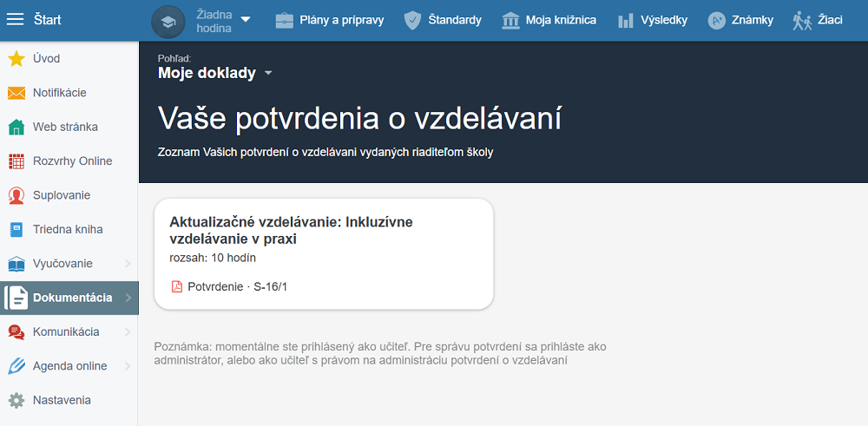The image size is (868, 426).
Task: Open Rozvrhy Online grid icon
Action: [16, 161]
